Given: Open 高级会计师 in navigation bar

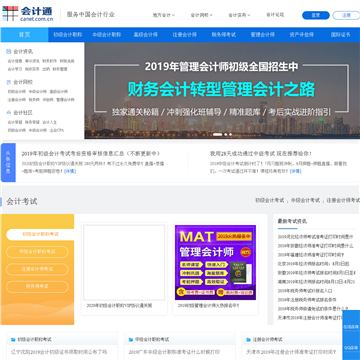Looking at the screenshot, I should tap(146, 35).
